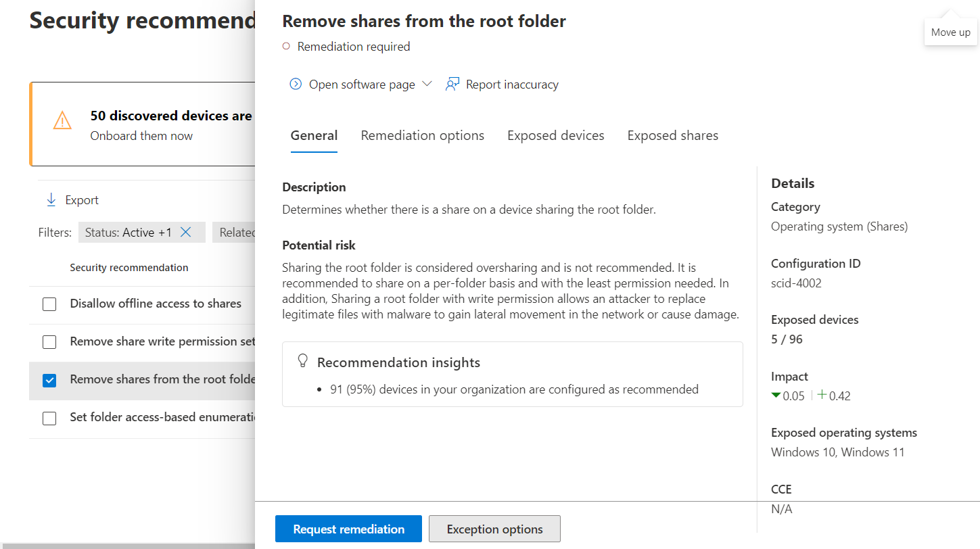Screen dimensions: 980x549
Task: Click the Export download arrow icon
Action: (51, 200)
